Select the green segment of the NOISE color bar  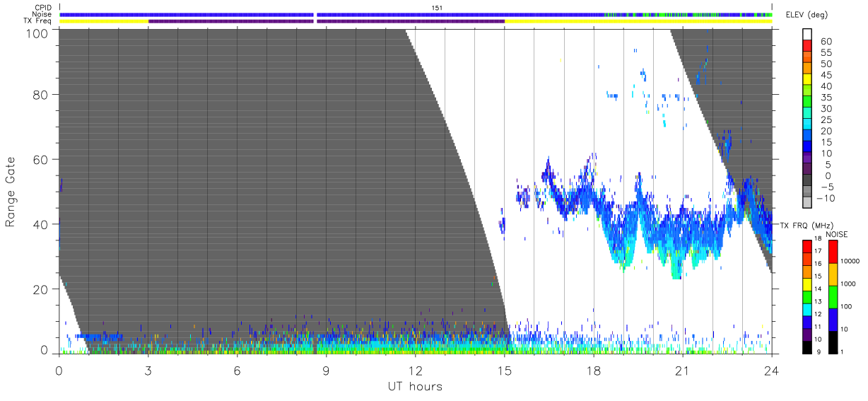pyautogui.click(x=833, y=296)
